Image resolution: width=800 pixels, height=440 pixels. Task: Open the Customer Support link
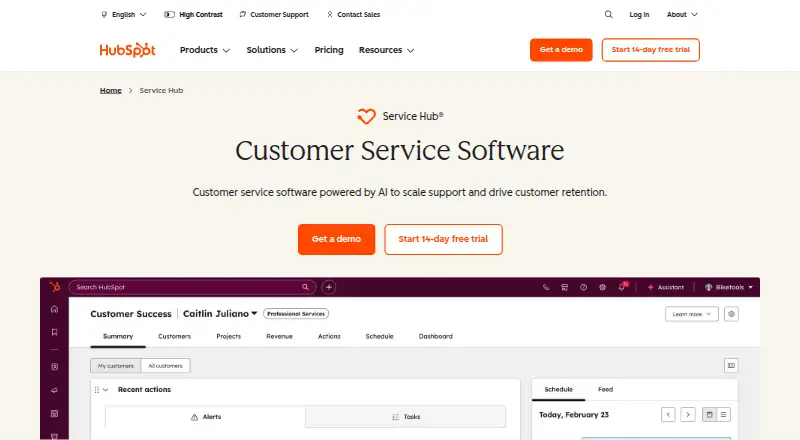click(274, 14)
